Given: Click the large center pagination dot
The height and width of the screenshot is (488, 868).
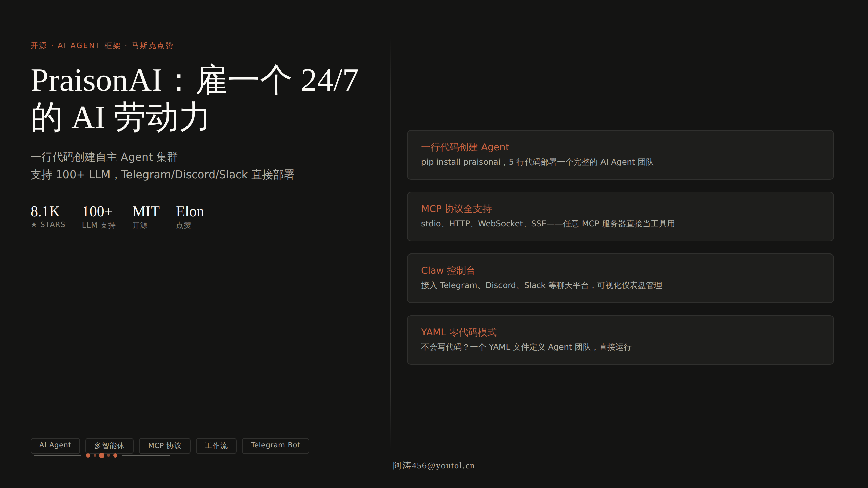Looking at the screenshot, I should pos(102,455).
